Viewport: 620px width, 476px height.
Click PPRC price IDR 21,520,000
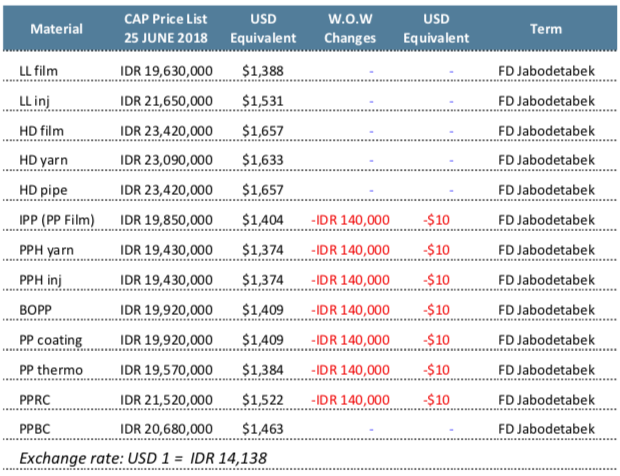[x=165, y=398]
